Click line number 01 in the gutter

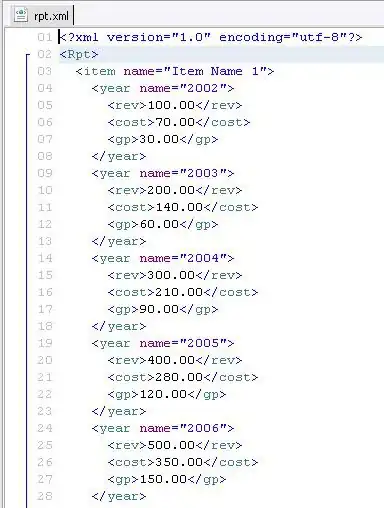[x=45, y=37]
